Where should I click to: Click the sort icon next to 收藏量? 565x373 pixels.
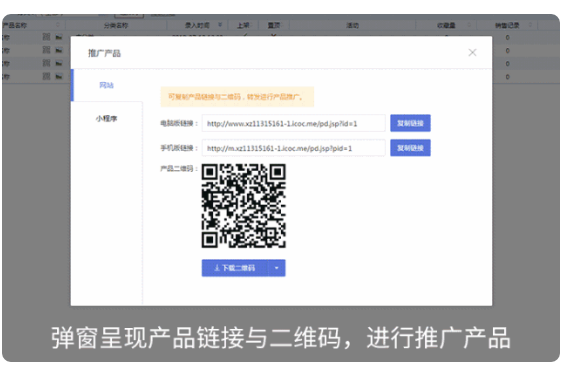pos(469,25)
